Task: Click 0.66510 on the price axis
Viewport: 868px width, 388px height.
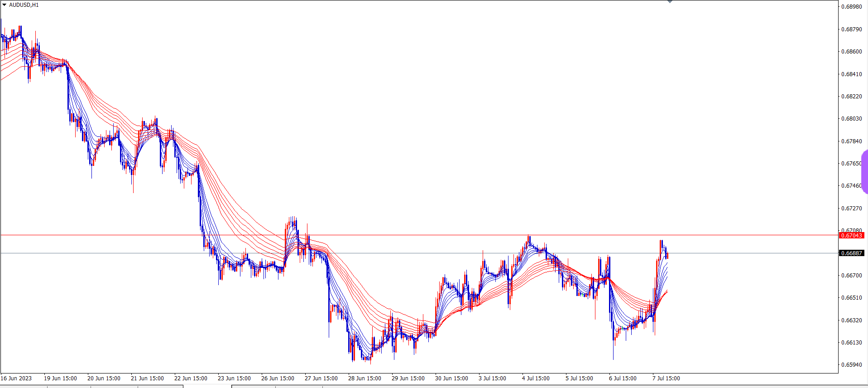Action: 851,298
